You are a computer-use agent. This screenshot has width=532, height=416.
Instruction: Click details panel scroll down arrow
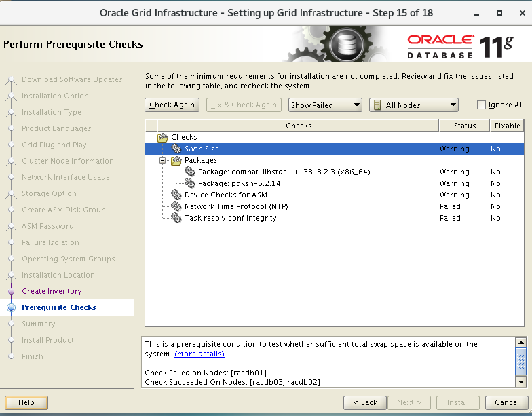click(520, 382)
